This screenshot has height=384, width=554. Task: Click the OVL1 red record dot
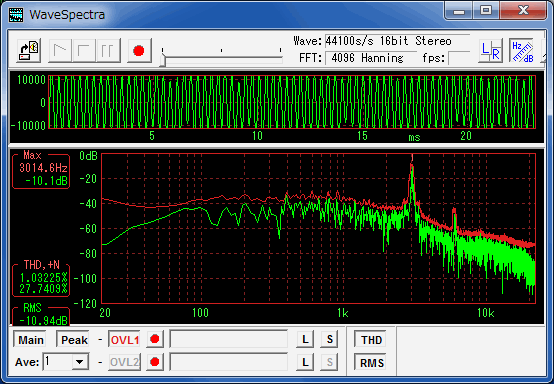155,339
